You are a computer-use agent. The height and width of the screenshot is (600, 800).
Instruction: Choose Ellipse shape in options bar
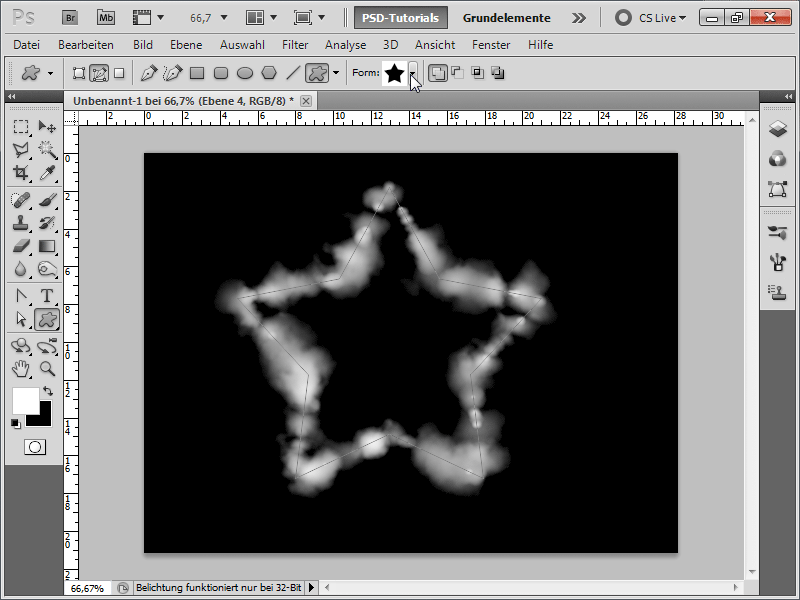pos(245,73)
